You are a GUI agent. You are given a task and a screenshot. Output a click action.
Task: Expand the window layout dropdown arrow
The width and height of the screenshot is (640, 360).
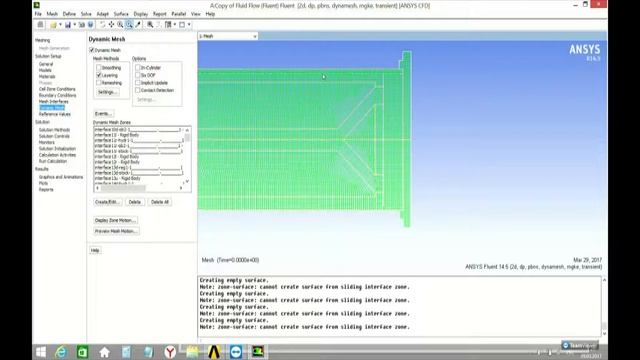[x=175, y=25]
